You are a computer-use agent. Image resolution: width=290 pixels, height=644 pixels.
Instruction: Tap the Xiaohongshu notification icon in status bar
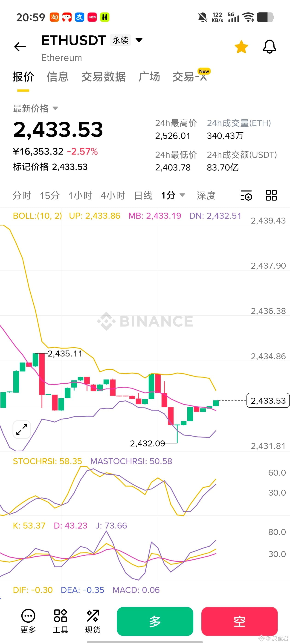(x=92, y=17)
